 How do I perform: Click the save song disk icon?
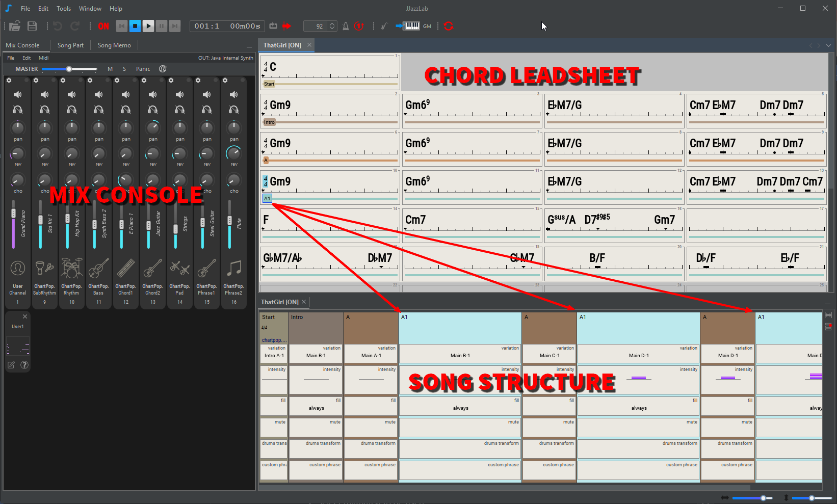click(x=32, y=26)
